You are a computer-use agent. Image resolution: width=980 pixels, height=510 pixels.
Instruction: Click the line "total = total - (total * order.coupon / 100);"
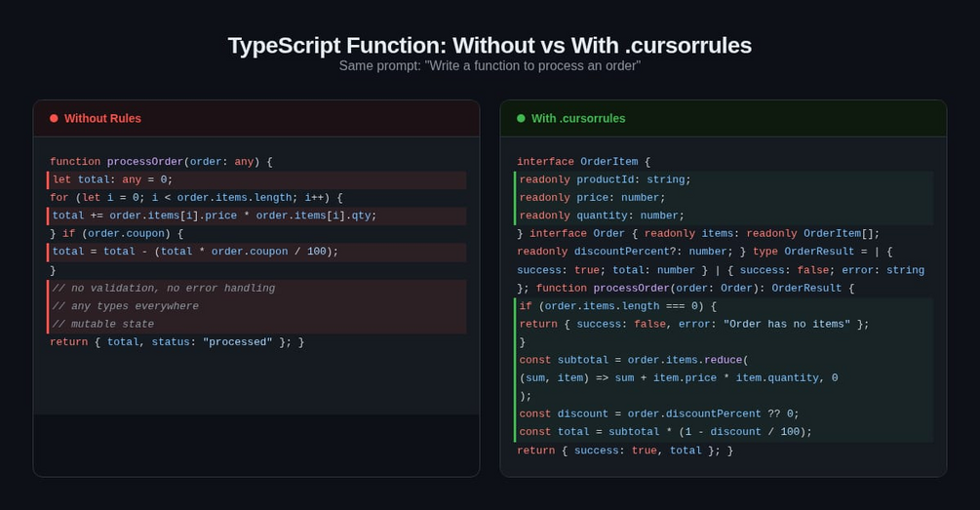tap(256, 252)
